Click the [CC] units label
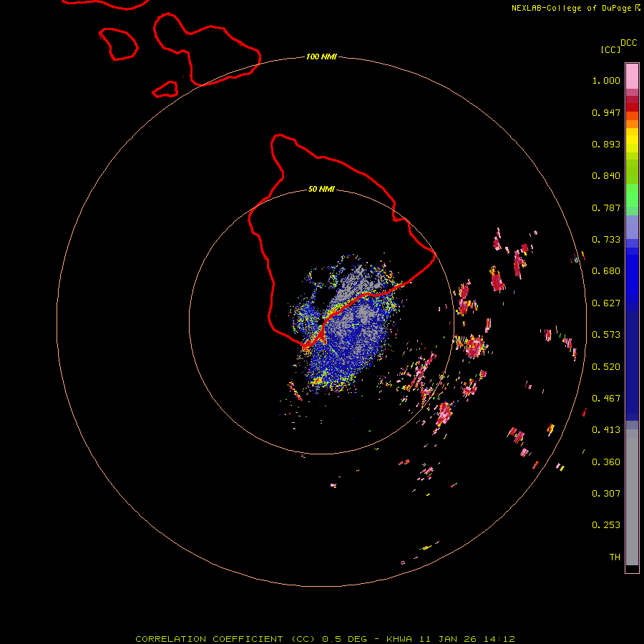This screenshot has height=644, width=644. [610, 49]
